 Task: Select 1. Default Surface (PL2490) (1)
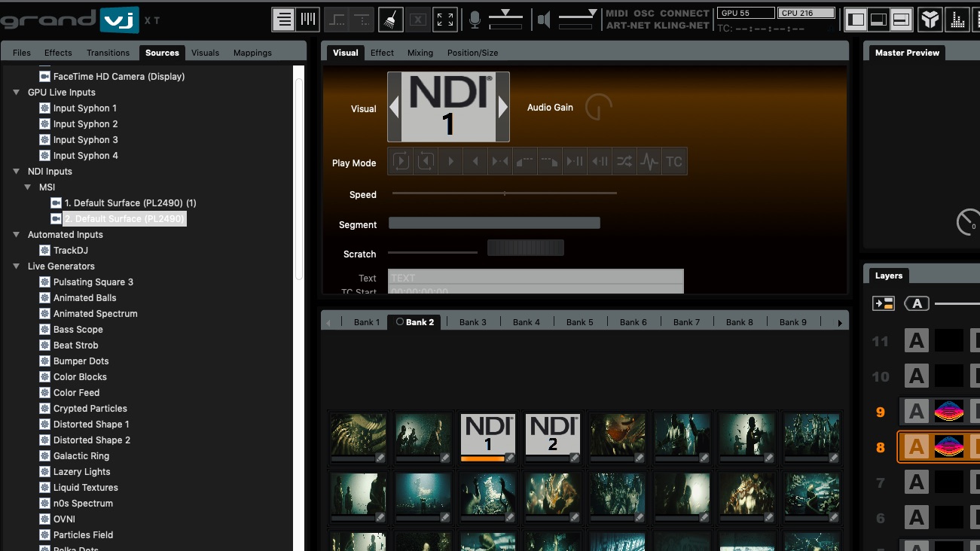point(130,203)
